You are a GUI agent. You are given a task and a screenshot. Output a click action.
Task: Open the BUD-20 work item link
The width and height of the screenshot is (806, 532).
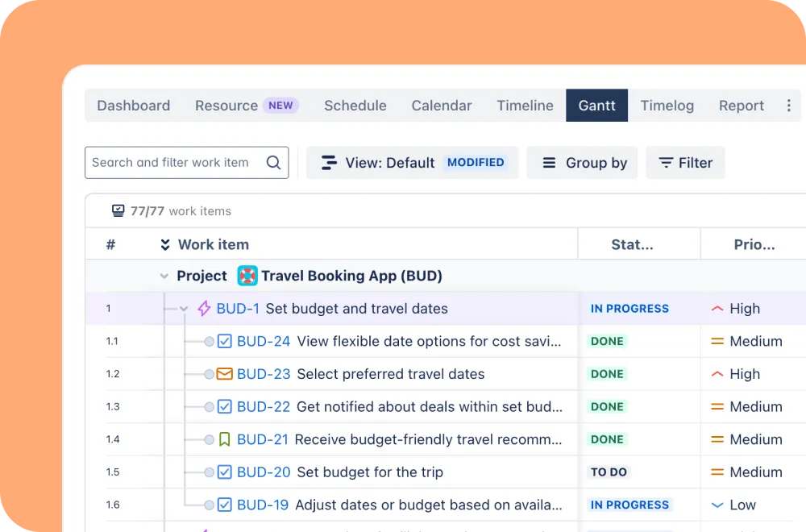tap(264, 472)
